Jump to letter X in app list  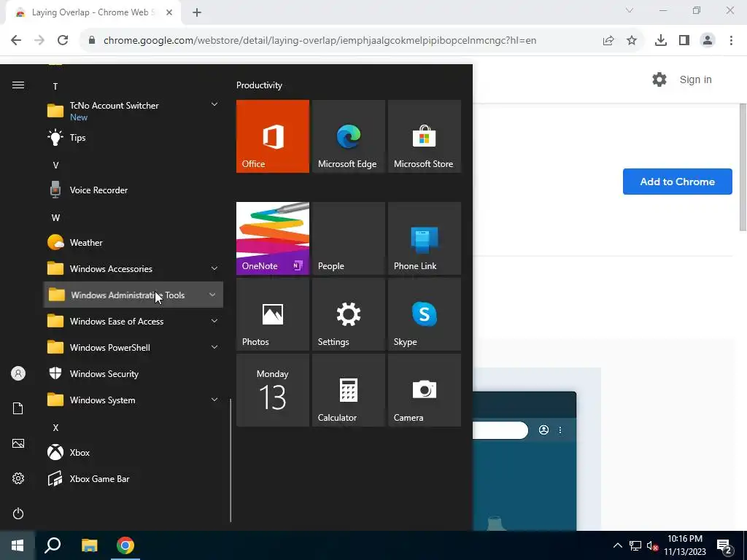click(55, 427)
